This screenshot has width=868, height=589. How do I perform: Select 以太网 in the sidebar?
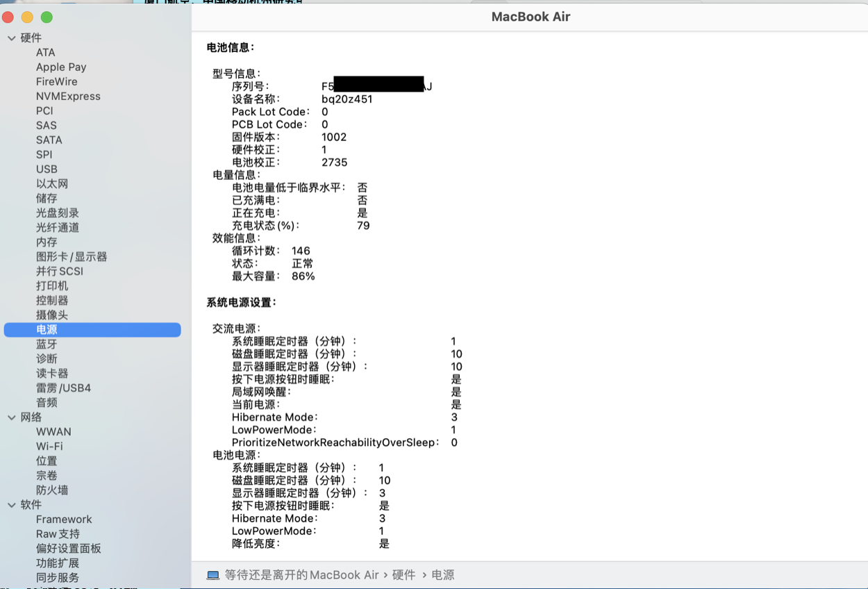(52, 184)
